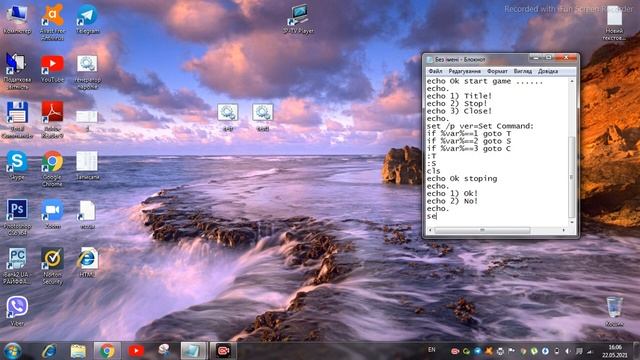Click the 'set /p ver=Set Command:' line

pyautogui.click(x=480, y=126)
